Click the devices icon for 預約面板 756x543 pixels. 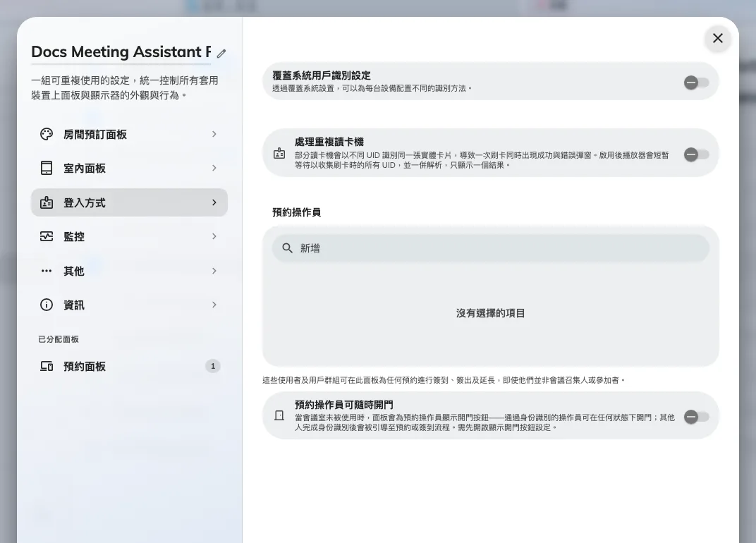pyautogui.click(x=47, y=367)
